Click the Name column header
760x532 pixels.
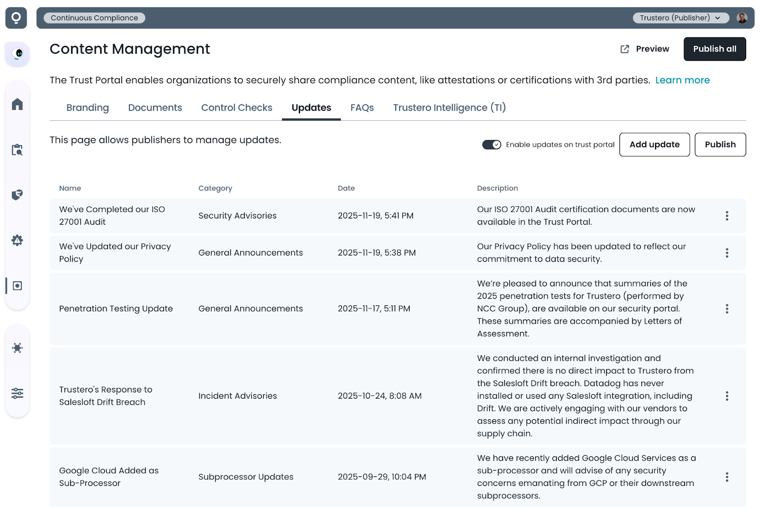(x=70, y=188)
